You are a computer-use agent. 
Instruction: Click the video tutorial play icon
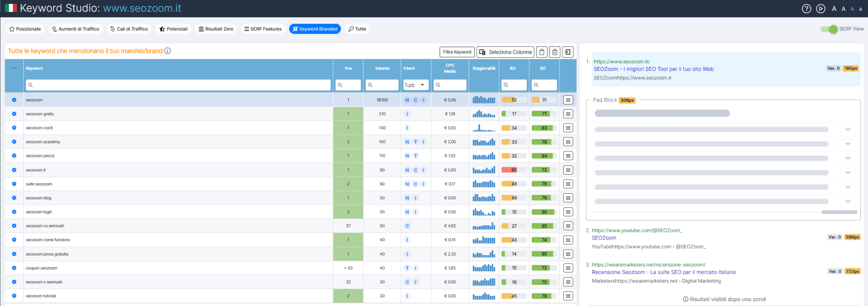tap(821, 8)
